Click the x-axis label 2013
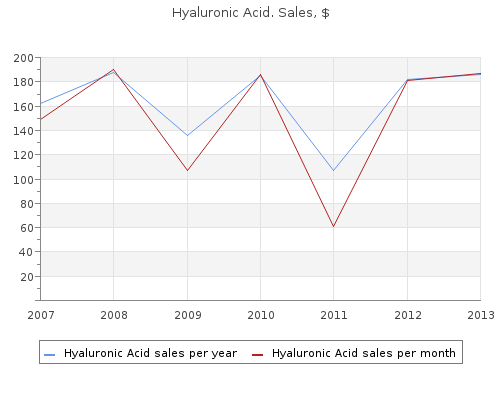Screen dimensions: 500x400 [x=481, y=315]
